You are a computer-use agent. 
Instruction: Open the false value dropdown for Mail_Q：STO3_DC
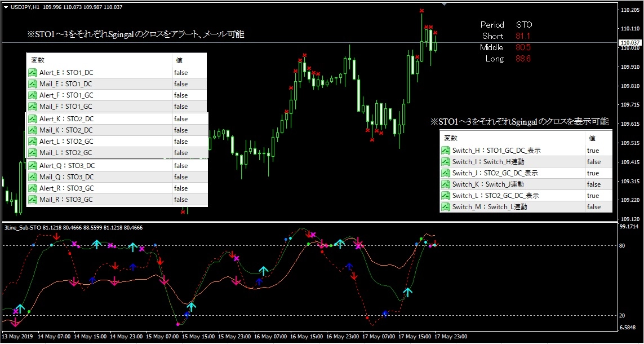tap(181, 177)
